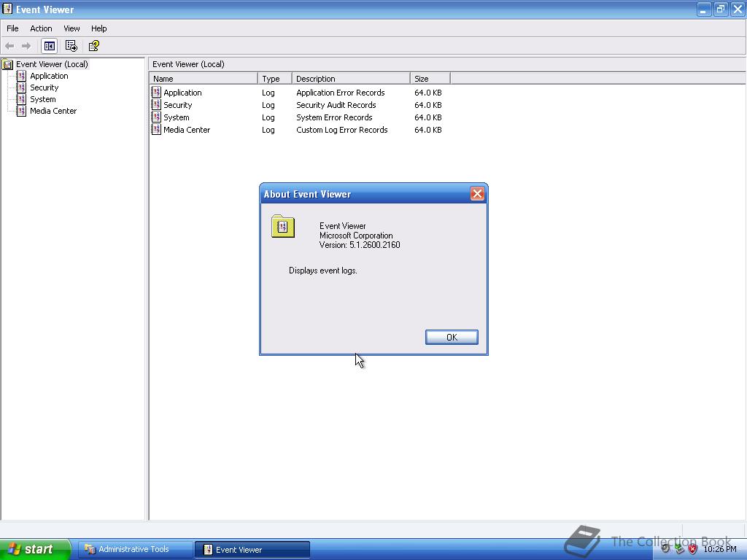Switch to Administrative Tools taskbar button
Image resolution: width=747 pixels, height=560 pixels.
[135, 549]
